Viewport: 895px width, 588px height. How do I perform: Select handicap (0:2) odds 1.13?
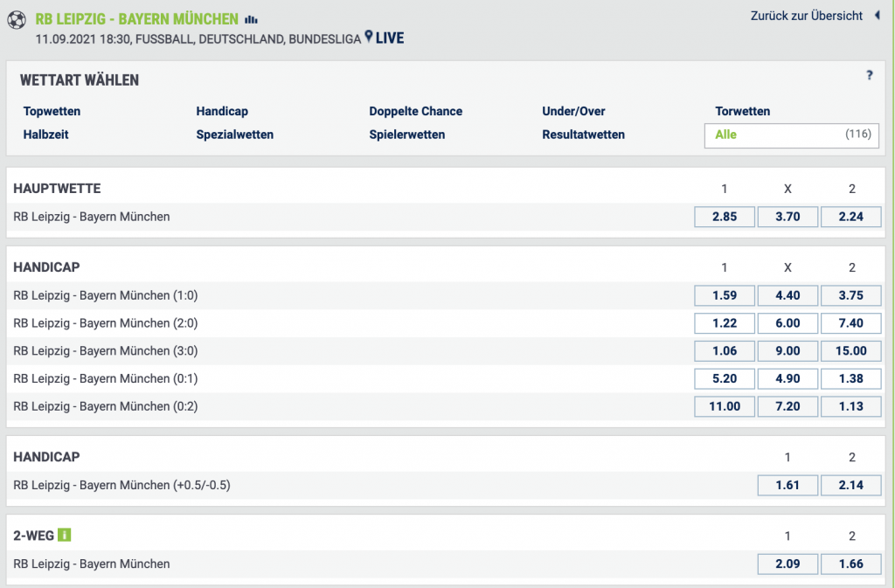click(851, 406)
